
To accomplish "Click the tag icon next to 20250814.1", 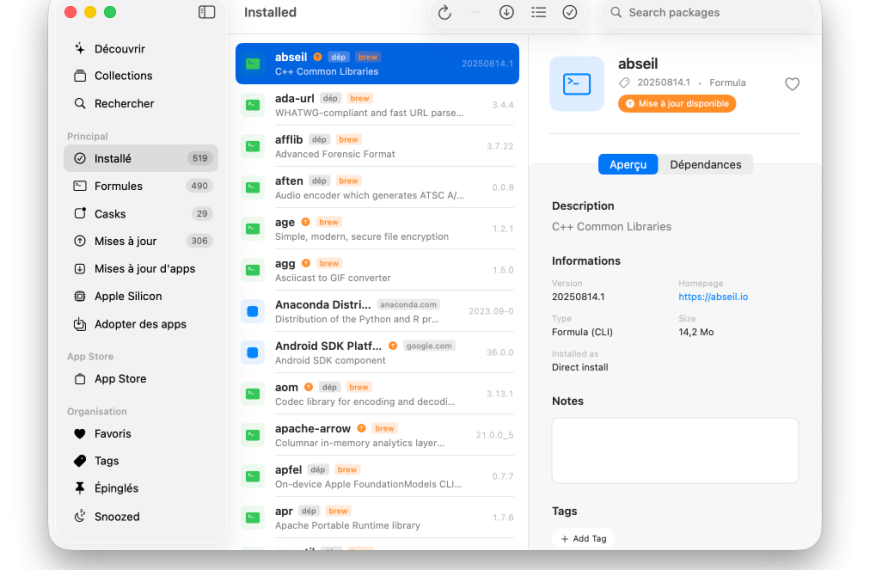I will 624,83.
